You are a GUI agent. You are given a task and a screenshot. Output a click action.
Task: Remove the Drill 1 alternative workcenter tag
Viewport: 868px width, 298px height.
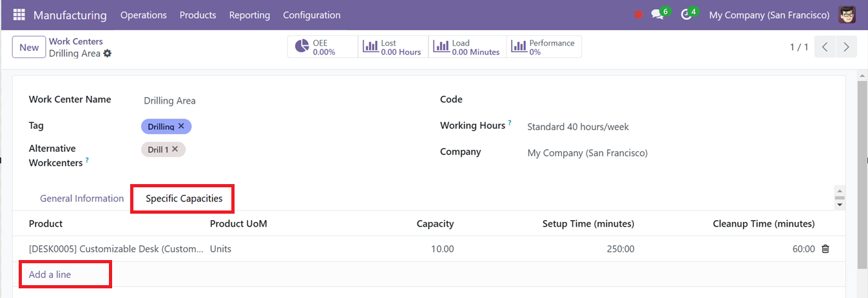pyautogui.click(x=175, y=149)
